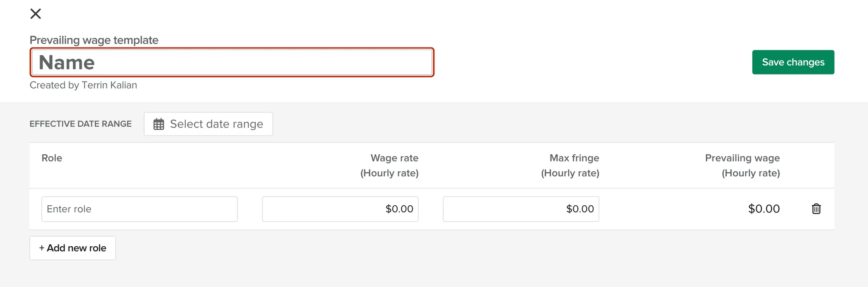Screen dimensions: 868x287
Task: Click the computed prevailing wage $0.00 value
Action: [x=764, y=209]
